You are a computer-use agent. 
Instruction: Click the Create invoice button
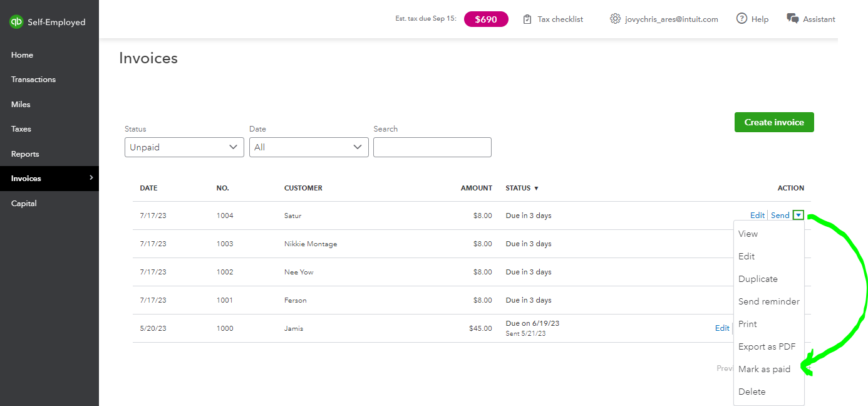(773, 122)
